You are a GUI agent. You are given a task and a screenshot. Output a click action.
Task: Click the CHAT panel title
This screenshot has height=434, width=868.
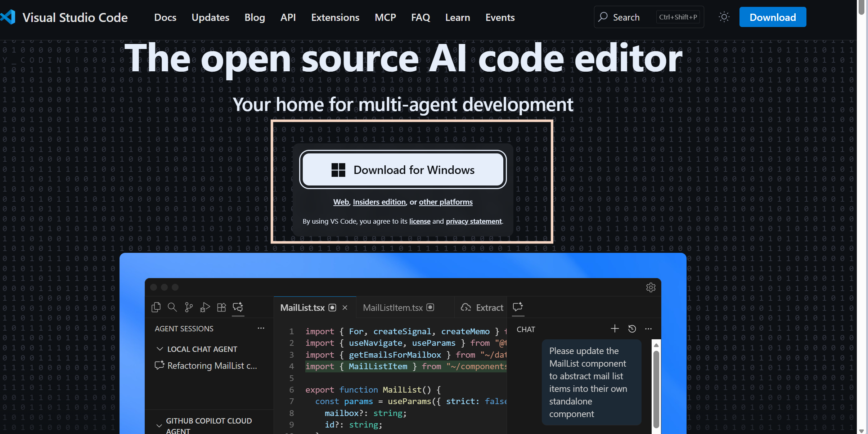coord(526,329)
